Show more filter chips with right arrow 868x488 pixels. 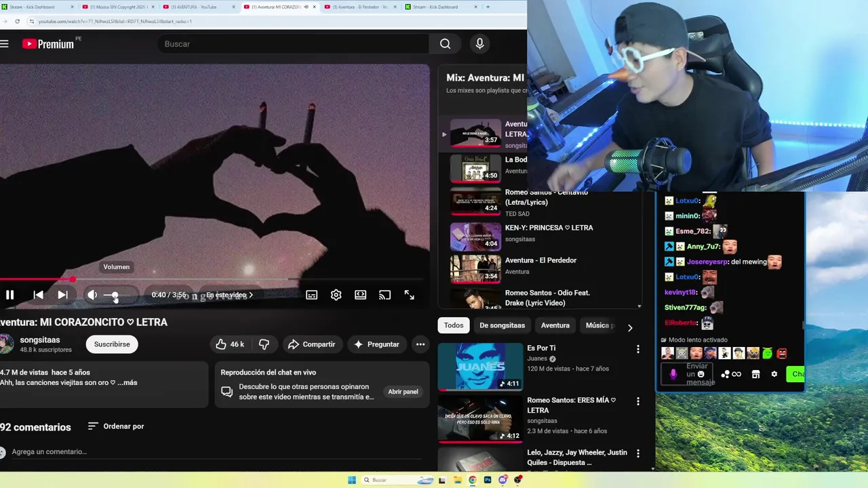[x=630, y=327]
